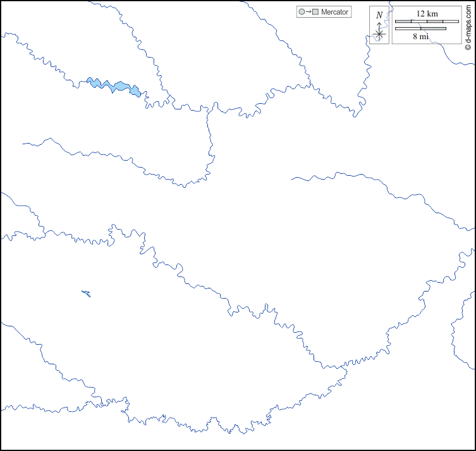Click the "8 mi" distance text
The height and width of the screenshot is (451, 476).
(420, 37)
